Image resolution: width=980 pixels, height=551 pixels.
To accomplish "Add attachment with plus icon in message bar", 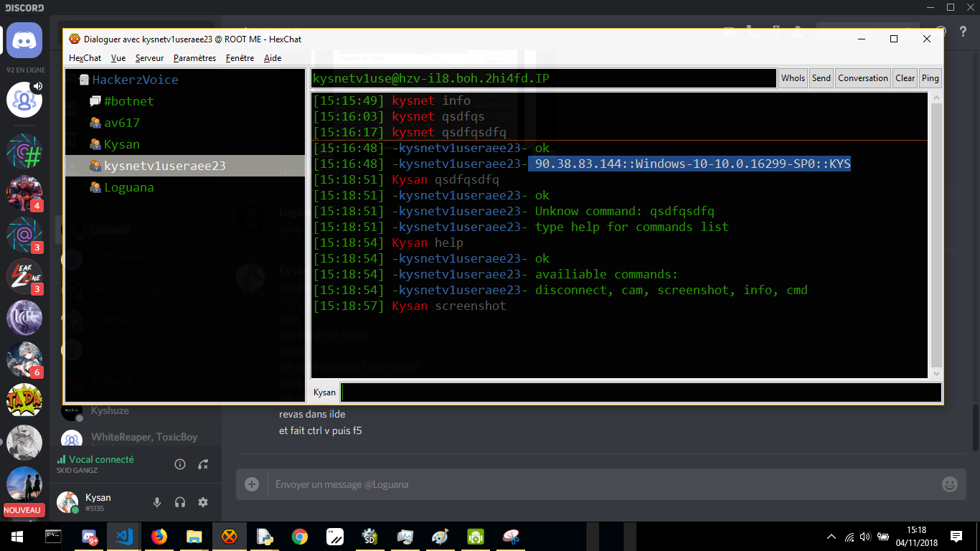I will 252,484.
